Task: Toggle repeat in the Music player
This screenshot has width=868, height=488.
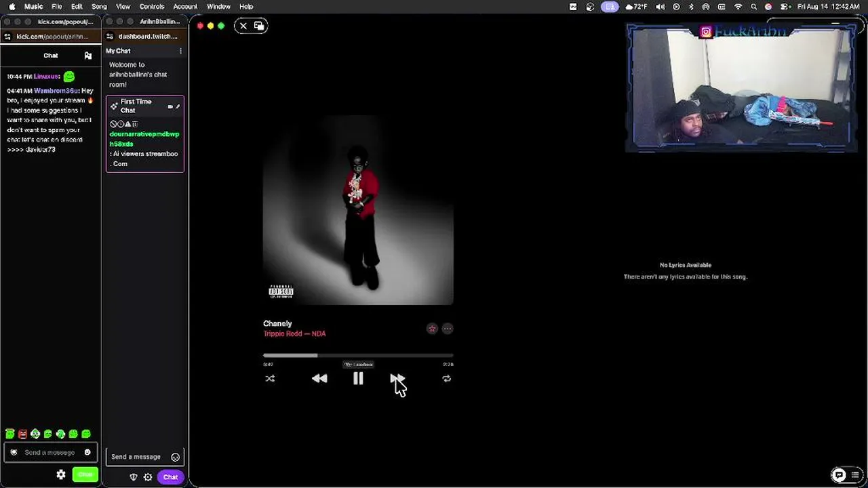Action: coord(446,379)
